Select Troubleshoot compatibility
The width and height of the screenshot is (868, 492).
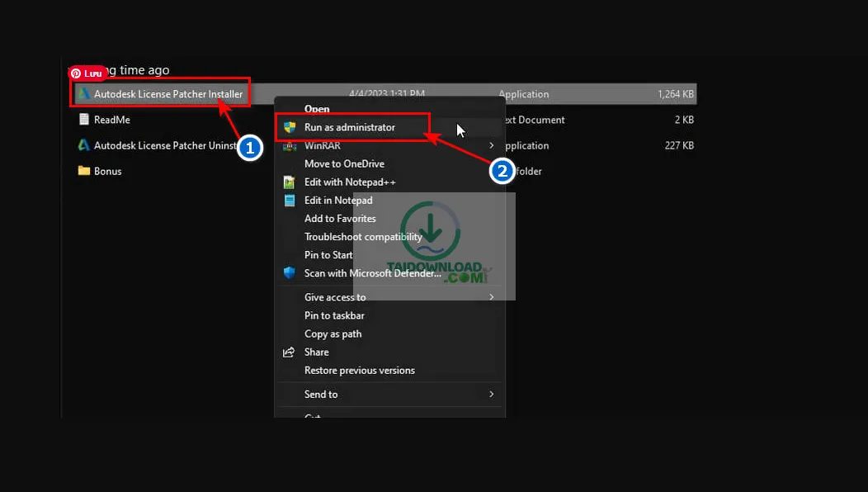click(363, 237)
